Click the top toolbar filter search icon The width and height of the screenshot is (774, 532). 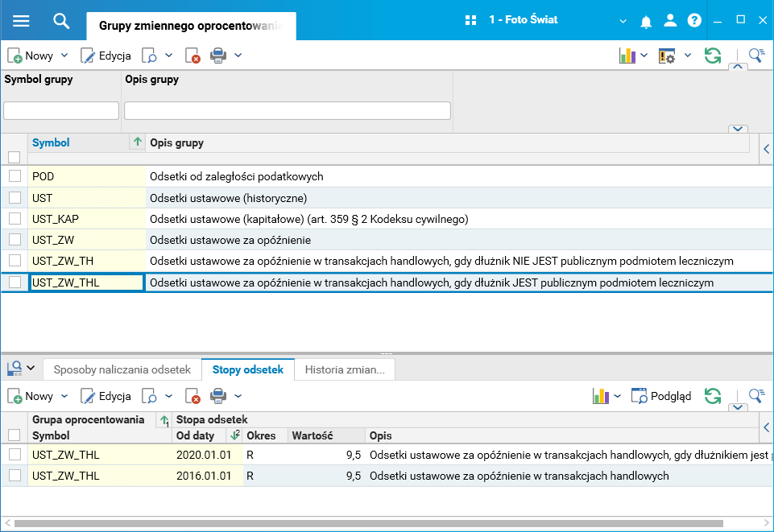(x=756, y=56)
